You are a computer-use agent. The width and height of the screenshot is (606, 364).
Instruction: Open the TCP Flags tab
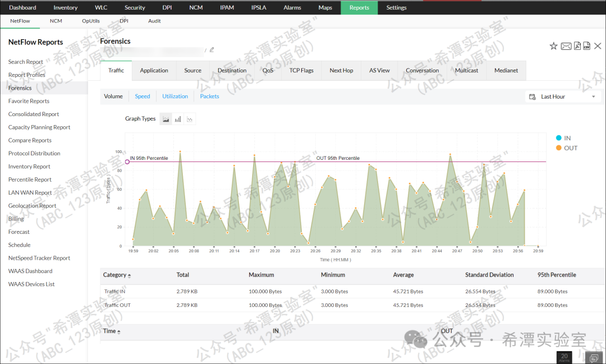point(301,70)
